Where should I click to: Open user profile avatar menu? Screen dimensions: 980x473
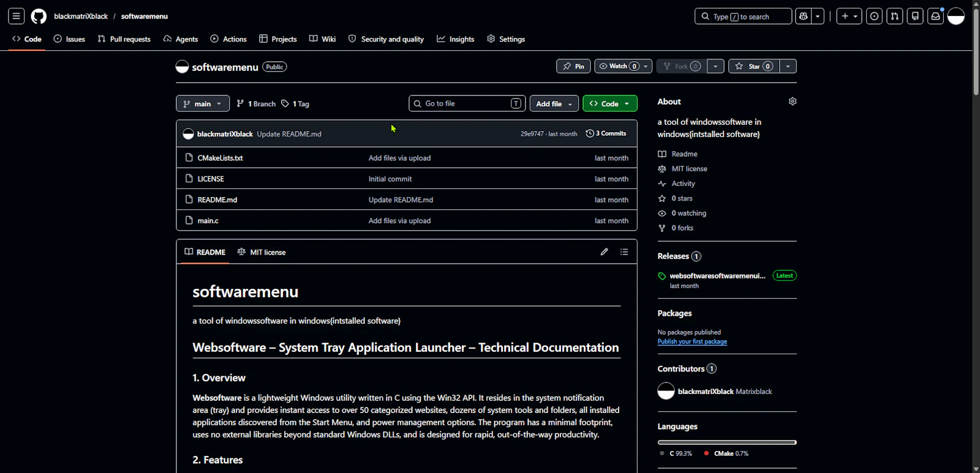tap(956, 17)
